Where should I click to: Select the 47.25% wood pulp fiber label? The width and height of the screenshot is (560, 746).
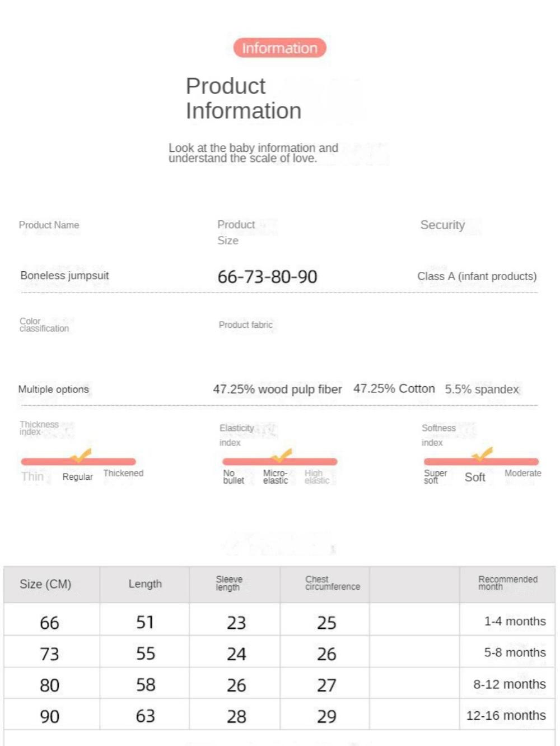tap(277, 389)
